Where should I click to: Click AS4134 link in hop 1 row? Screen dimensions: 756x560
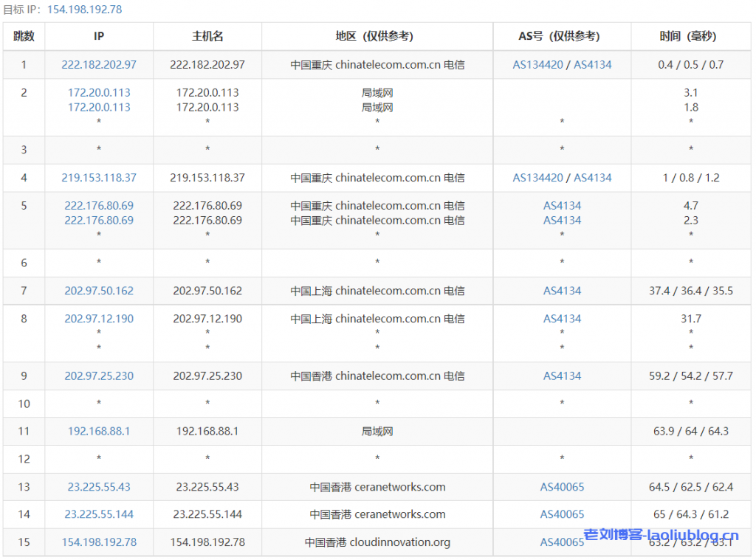pos(593,65)
